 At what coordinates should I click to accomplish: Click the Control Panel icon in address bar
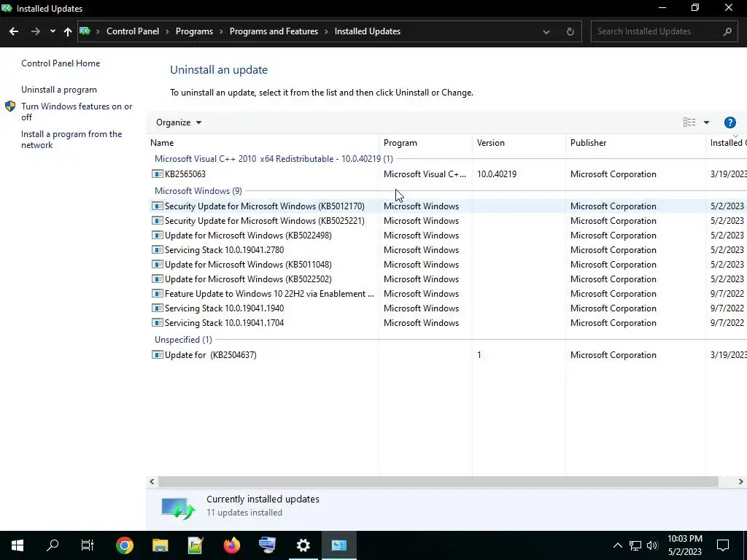pyautogui.click(x=85, y=31)
